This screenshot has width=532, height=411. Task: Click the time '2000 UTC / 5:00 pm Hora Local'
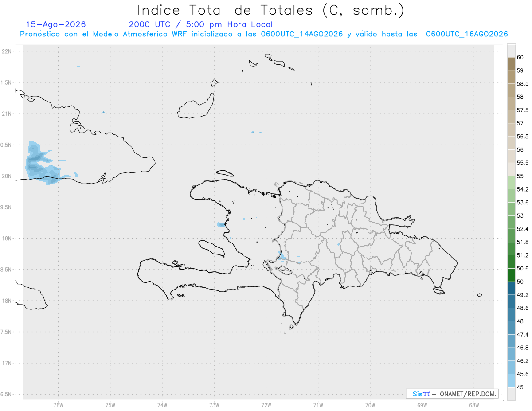pos(201,24)
